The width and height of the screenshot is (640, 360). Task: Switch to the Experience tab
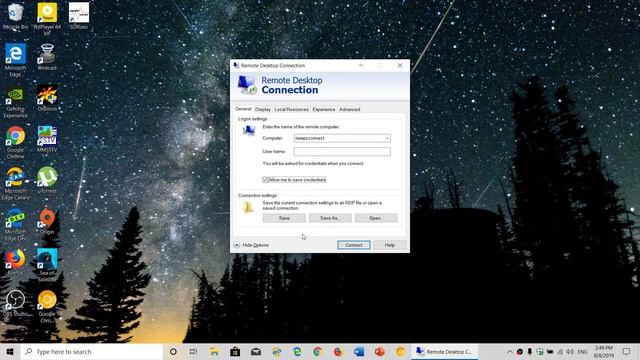pyautogui.click(x=324, y=109)
